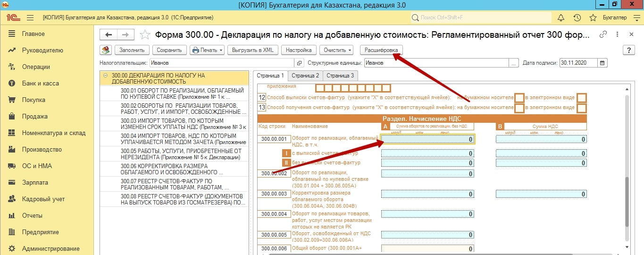Click the back navigation arrow
This screenshot has height=255, width=644.
coord(109,35)
